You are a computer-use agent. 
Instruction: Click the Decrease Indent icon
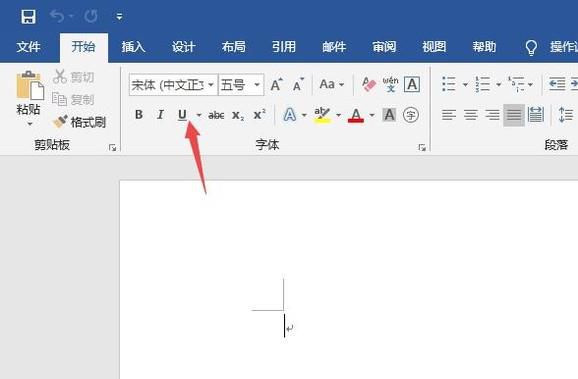[x=557, y=84]
